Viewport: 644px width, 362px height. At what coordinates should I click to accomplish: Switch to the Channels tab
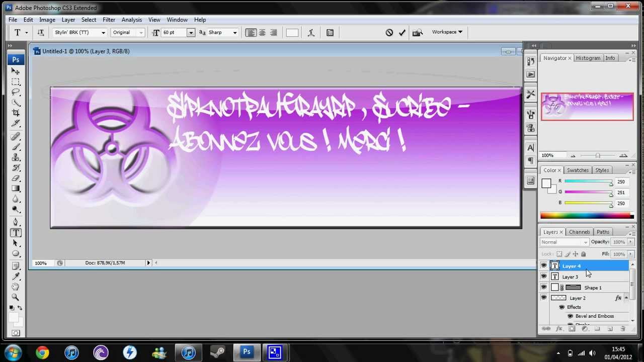click(x=579, y=232)
